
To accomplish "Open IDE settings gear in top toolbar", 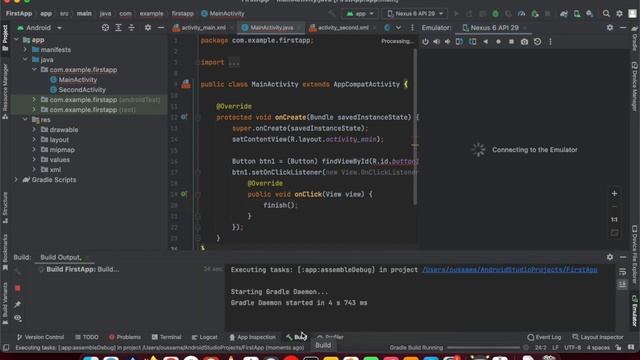I will pos(619,13).
